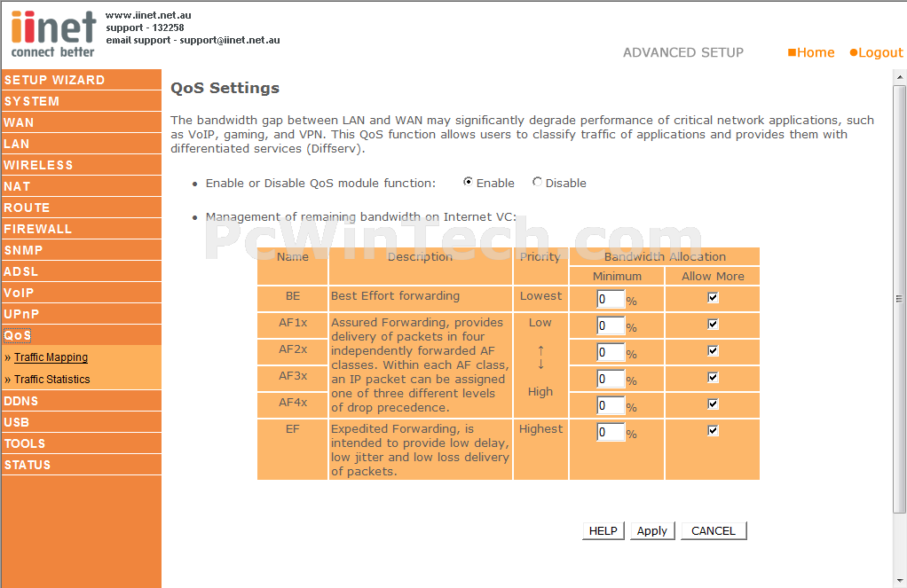This screenshot has width=907, height=588.
Task: Open the LAN settings menu
Action: coord(81,144)
